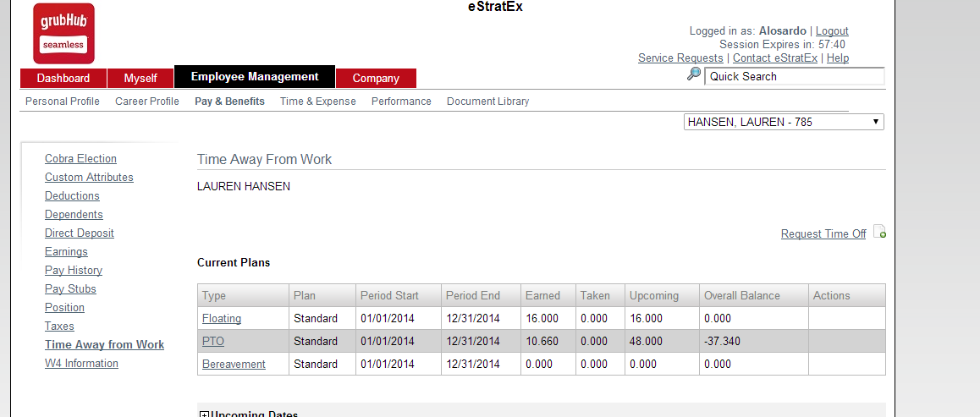
Task: Open Cobra Election in sidebar
Action: pyautogui.click(x=80, y=158)
